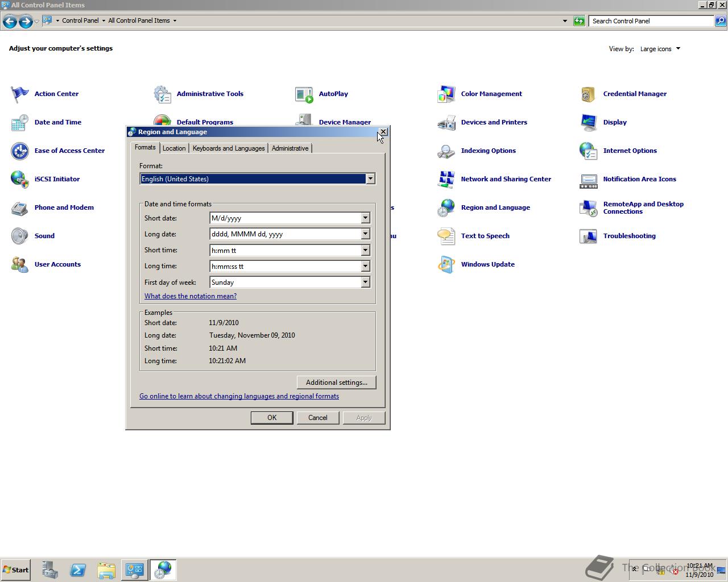
Task: Open the Indexing Options icon
Action: coord(446,151)
